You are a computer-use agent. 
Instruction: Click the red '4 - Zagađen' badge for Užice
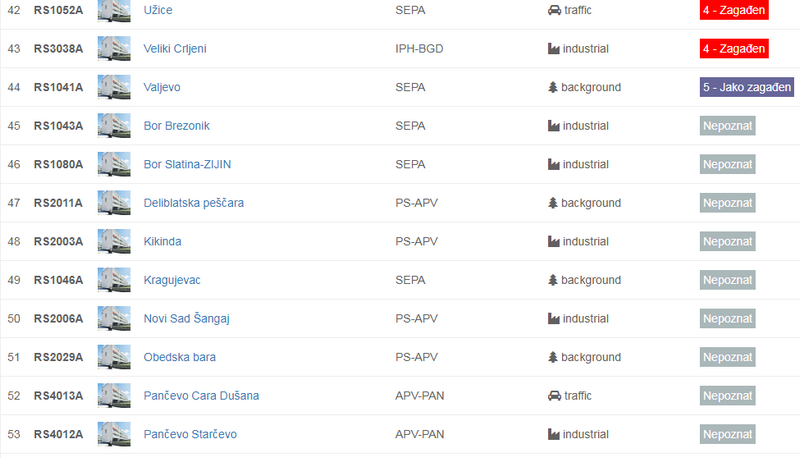point(734,10)
